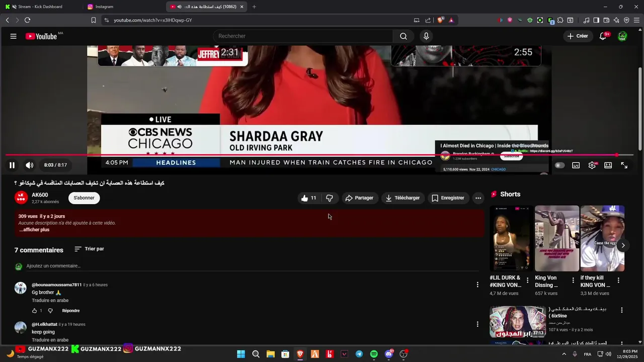644x362 pixels.
Task: Open options for 'if they kill' short
Action: point(618,280)
